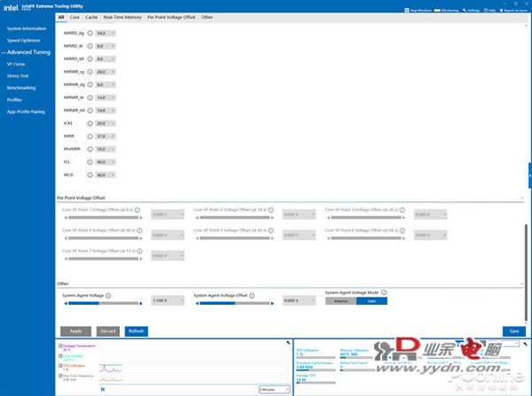The image size is (532, 396).
Task: Open graph settings wrench in left monitor panel
Action: pos(288,343)
